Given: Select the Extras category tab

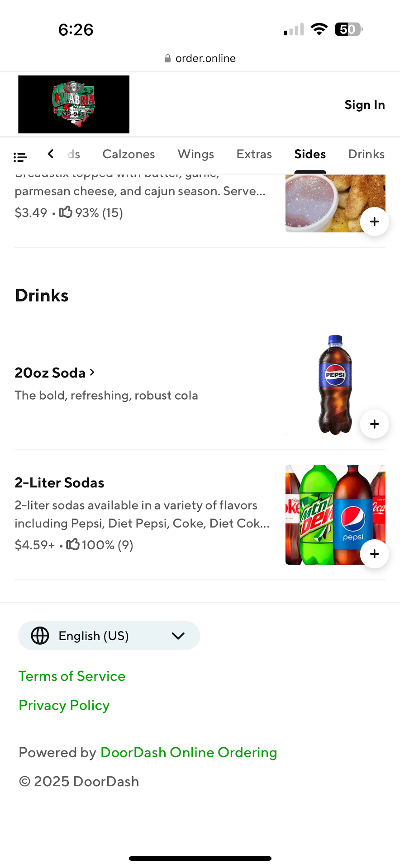Looking at the screenshot, I should click(254, 154).
